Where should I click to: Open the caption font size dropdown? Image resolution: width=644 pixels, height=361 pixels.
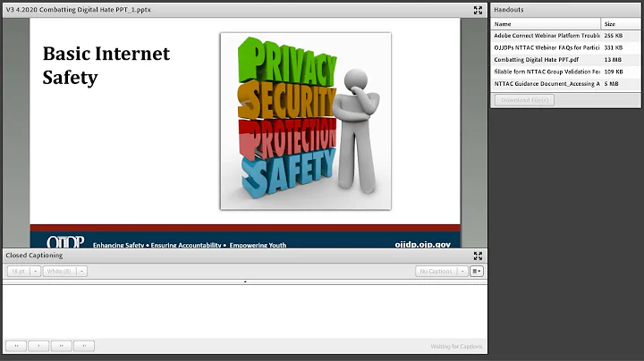[x=24, y=271]
